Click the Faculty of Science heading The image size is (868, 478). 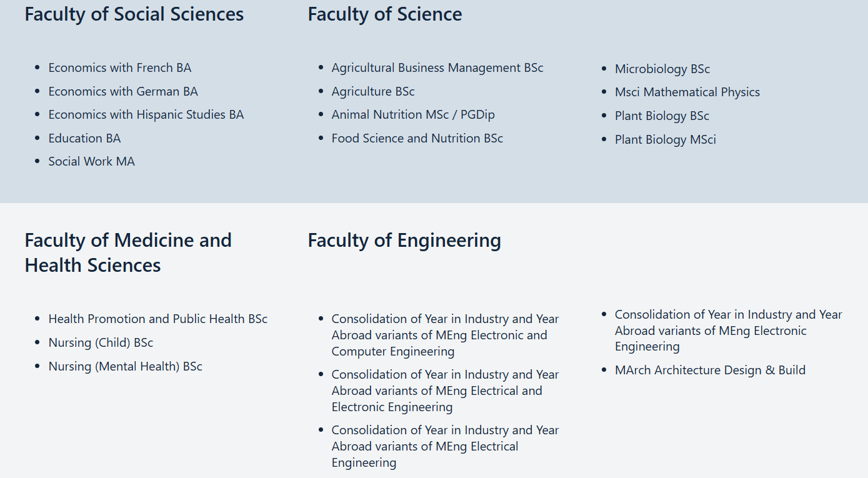coord(384,14)
